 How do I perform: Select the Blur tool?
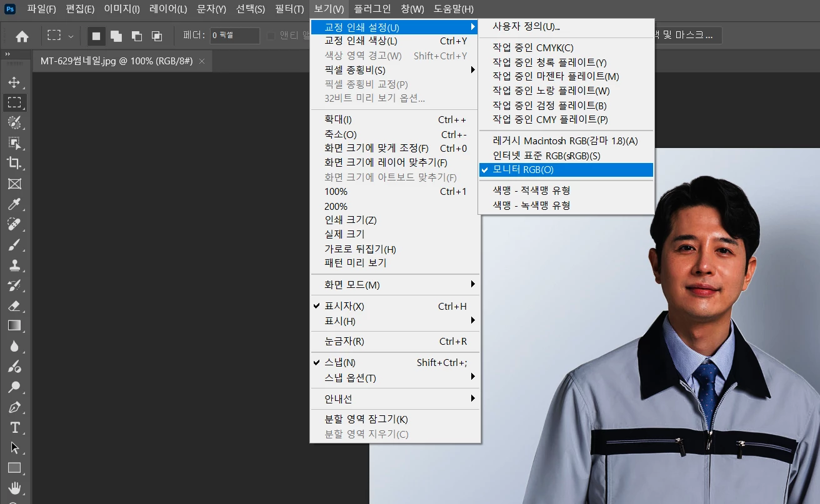click(x=14, y=346)
